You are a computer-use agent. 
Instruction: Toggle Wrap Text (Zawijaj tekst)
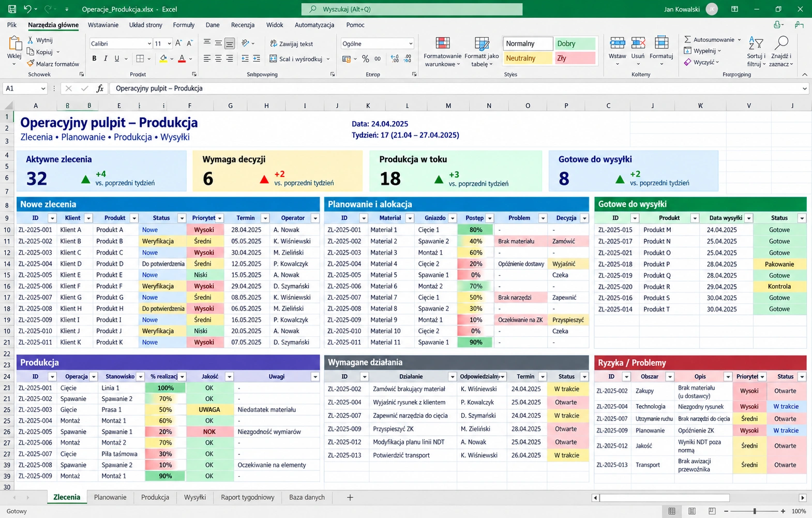tap(292, 43)
